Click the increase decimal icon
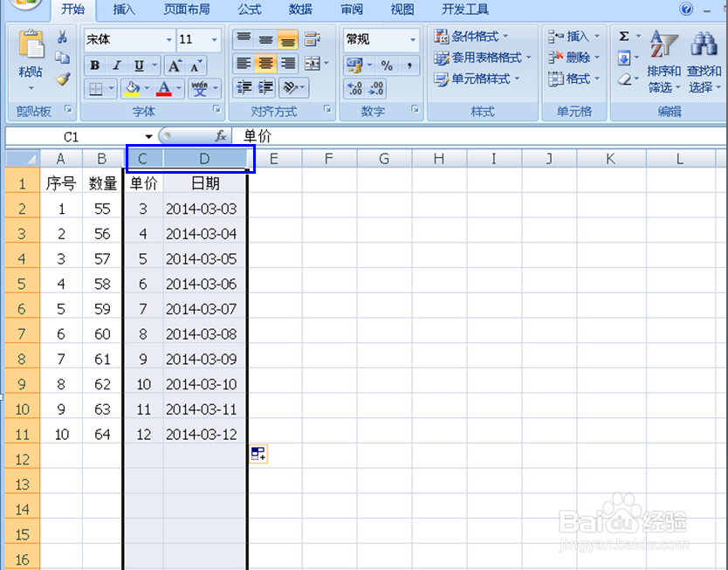The height and width of the screenshot is (570, 728). 355,88
